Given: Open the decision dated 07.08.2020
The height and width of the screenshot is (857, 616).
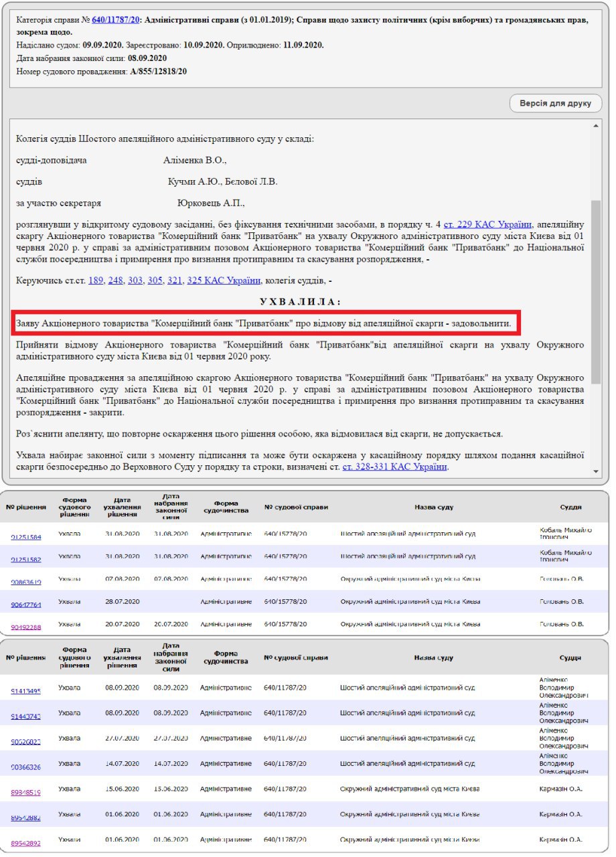Looking at the screenshot, I should (x=26, y=582).
